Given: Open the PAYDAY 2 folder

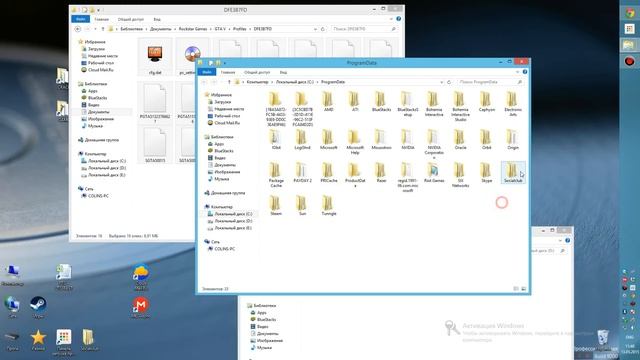Looking at the screenshot, I should [x=302, y=173].
